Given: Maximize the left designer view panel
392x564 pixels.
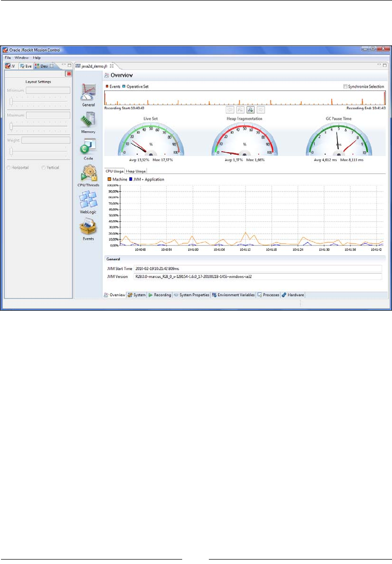Looking at the screenshot, I should [70, 65].
